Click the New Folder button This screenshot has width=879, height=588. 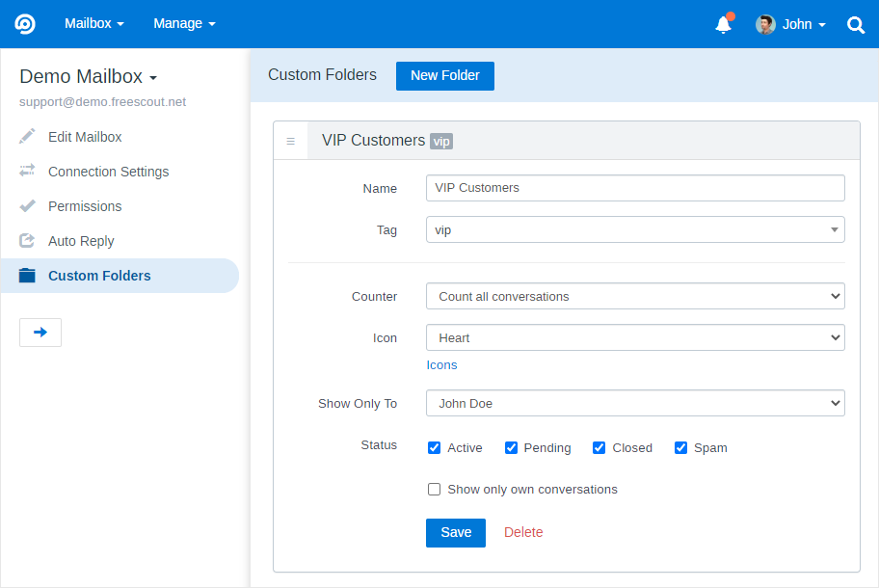coord(444,75)
